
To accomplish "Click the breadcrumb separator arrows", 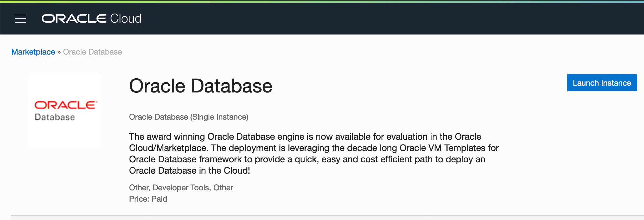I will coord(59,52).
